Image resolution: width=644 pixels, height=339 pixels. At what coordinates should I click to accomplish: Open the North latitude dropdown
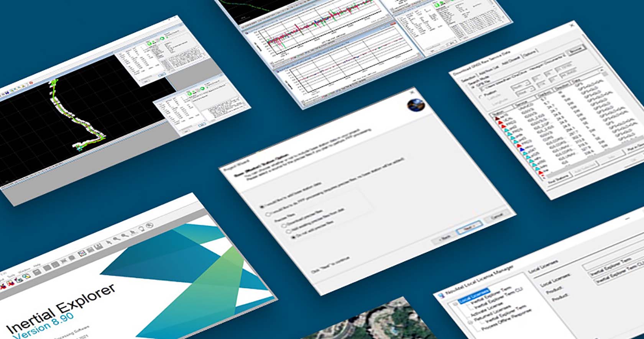(x=521, y=85)
